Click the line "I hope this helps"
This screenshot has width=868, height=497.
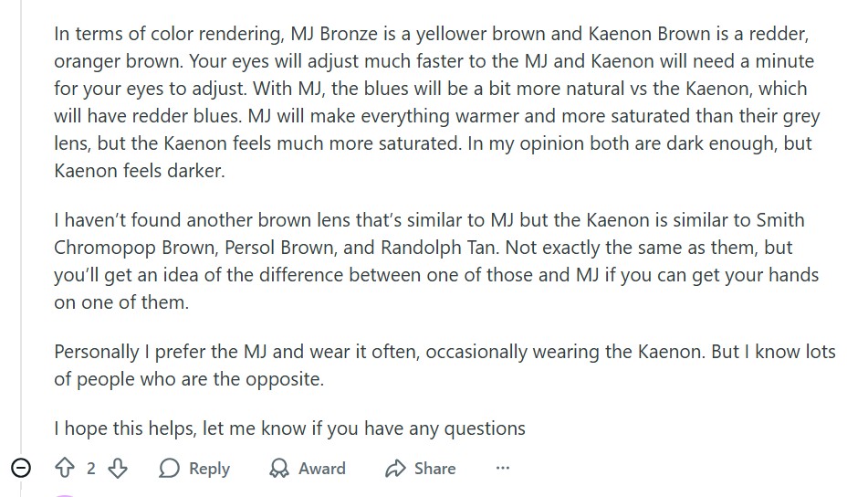click(289, 428)
